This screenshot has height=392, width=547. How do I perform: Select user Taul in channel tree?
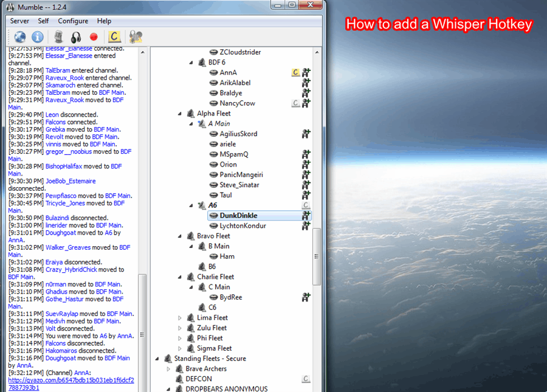pyautogui.click(x=225, y=195)
